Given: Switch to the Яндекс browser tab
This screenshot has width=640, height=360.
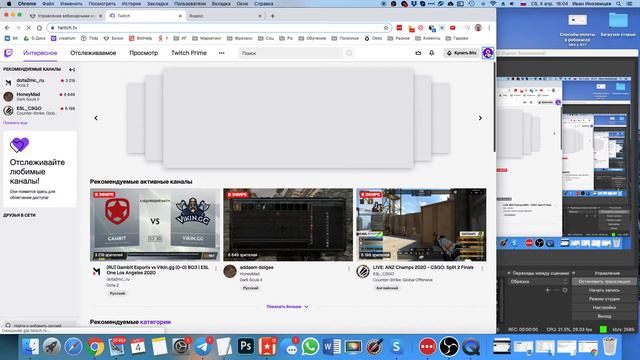Looking at the screenshot, I should tap(224, 16).
